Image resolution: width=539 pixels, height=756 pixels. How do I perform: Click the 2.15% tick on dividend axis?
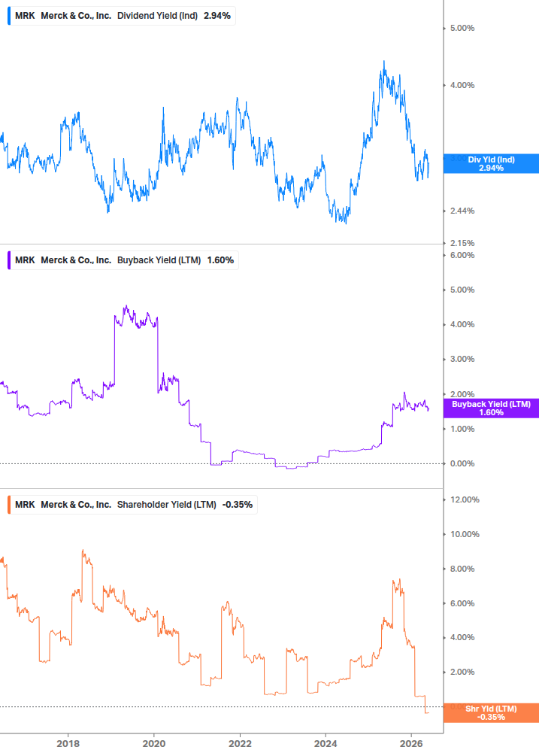tap(462, 243)
